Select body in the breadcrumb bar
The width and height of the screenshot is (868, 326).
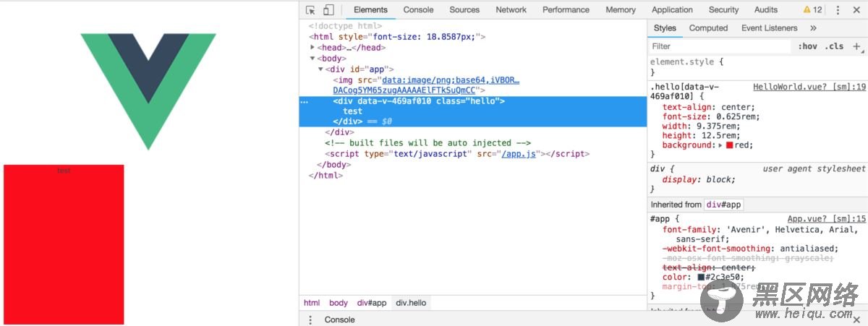339,303
